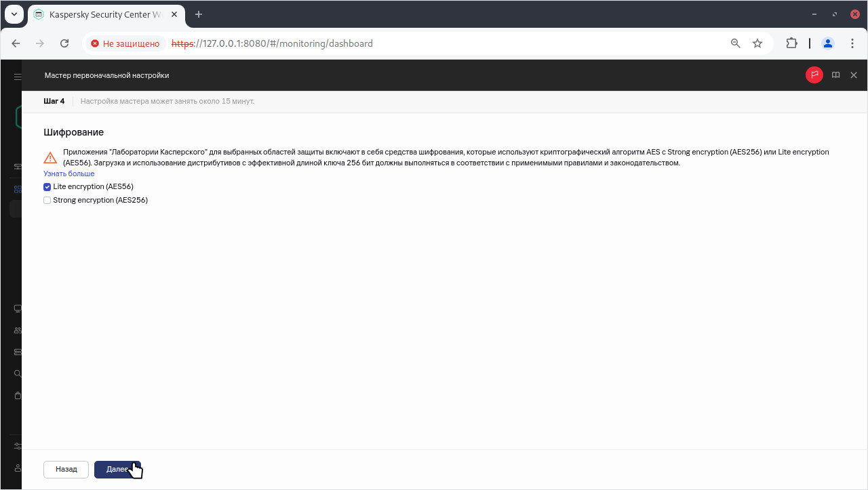The width and height of the screenshot is (868, 490).
Task: Enable Lite encryption (AES56) checkbox
Action: point(47,186)
